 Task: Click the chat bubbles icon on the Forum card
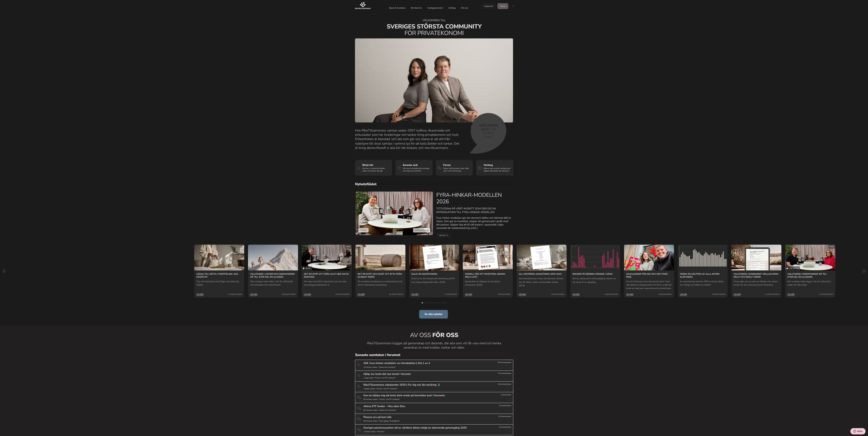(439, 168)
